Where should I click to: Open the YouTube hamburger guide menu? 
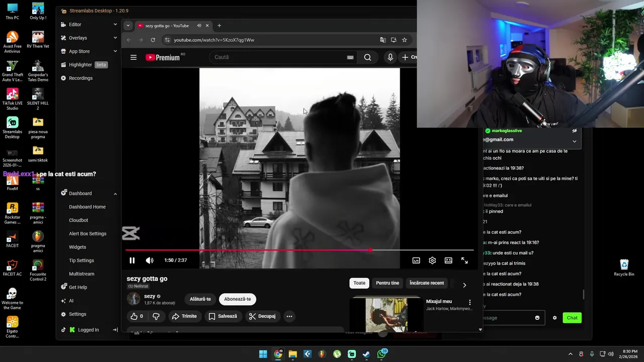(133, 57)
